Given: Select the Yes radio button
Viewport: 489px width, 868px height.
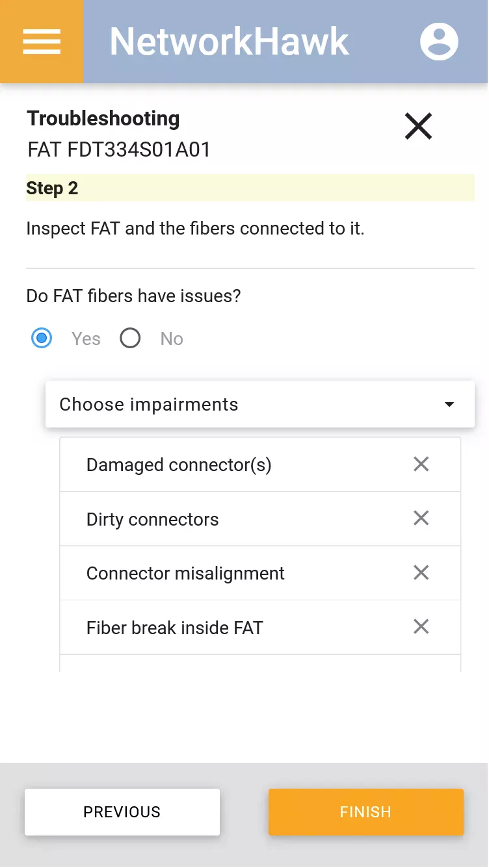Looking at the screenshot, I should 42,338.
